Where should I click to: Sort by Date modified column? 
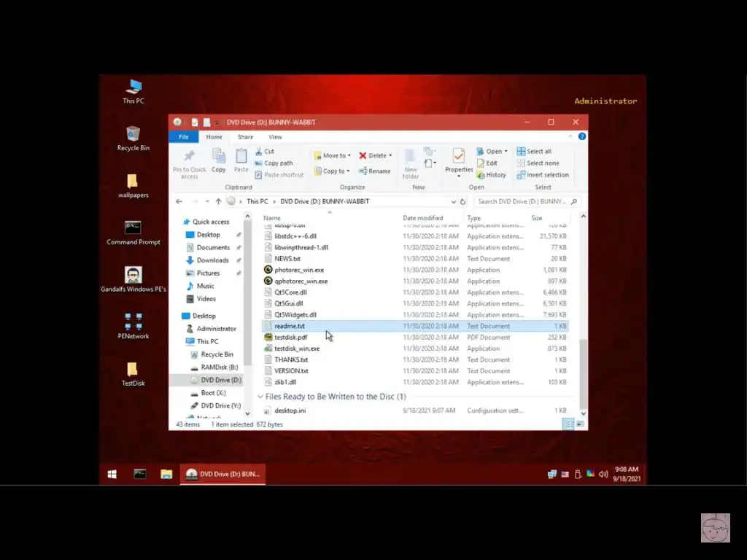pos(422,218)
